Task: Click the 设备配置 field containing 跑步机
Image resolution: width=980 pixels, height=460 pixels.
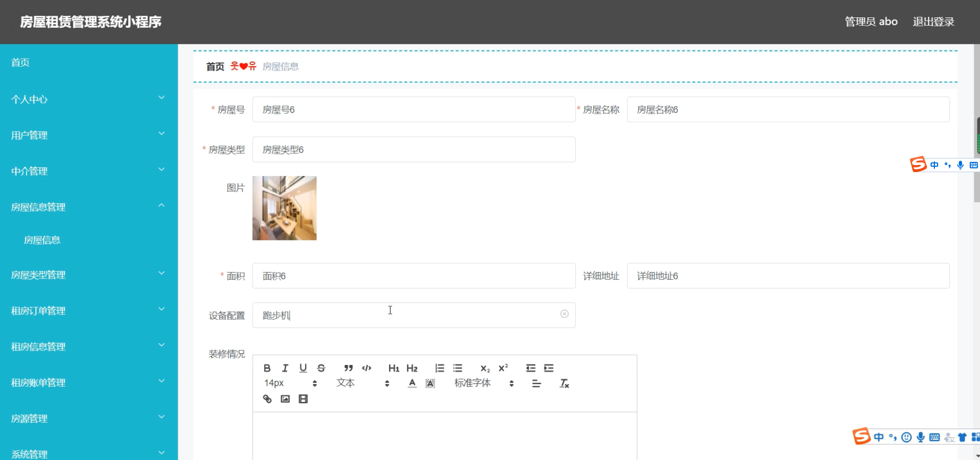Action: (414, 315)
